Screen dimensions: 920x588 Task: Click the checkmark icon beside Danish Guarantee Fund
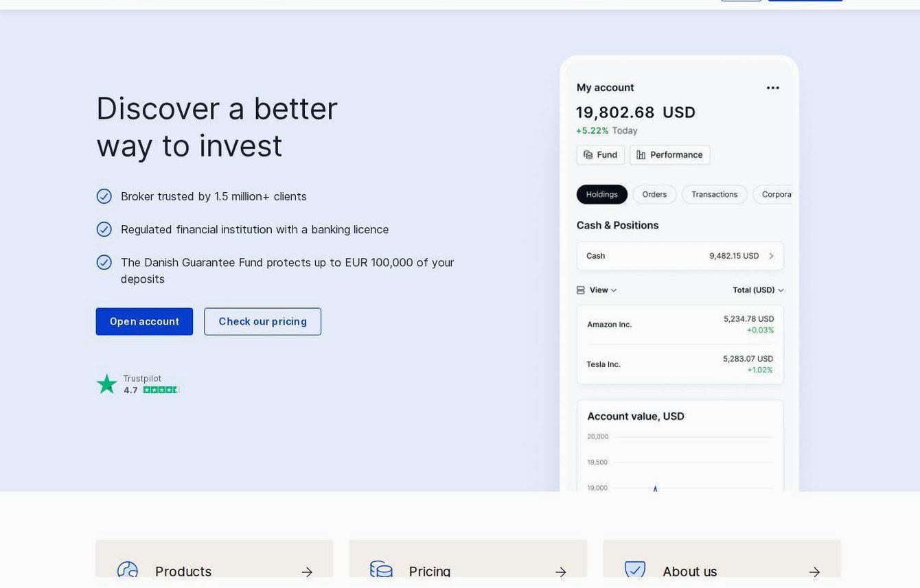pos(104,262)
